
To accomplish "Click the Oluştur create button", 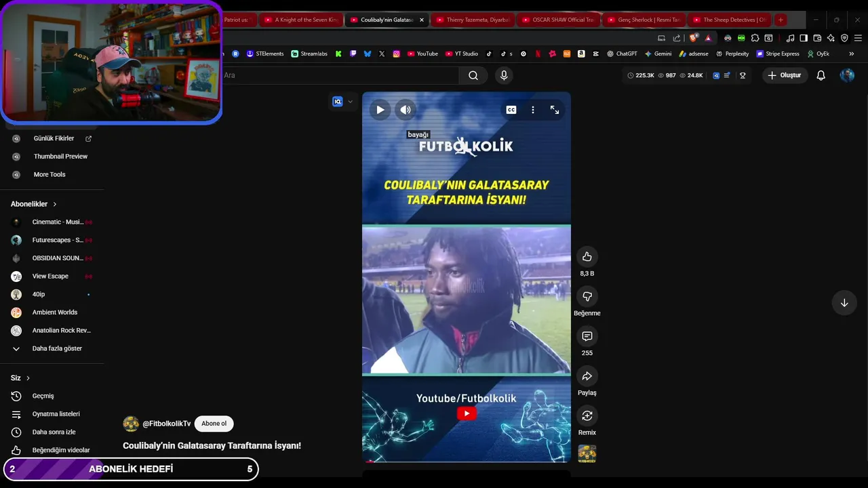I will (x=785, y=75).
